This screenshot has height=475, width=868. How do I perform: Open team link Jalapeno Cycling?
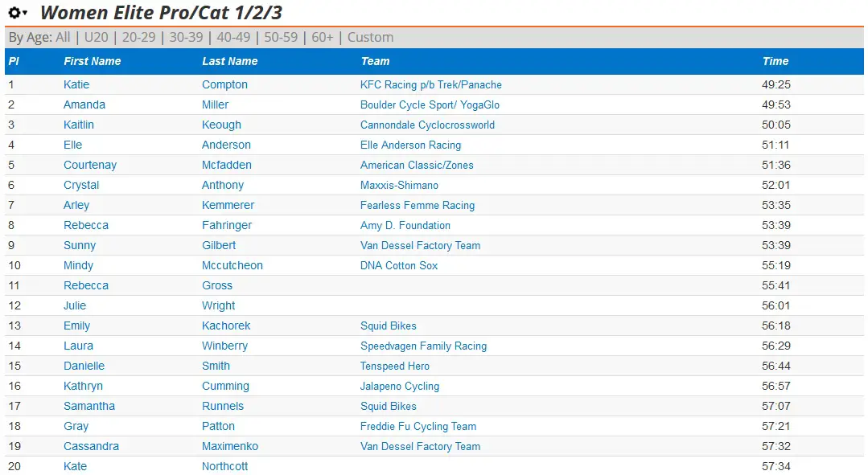(x=400, y=386)
